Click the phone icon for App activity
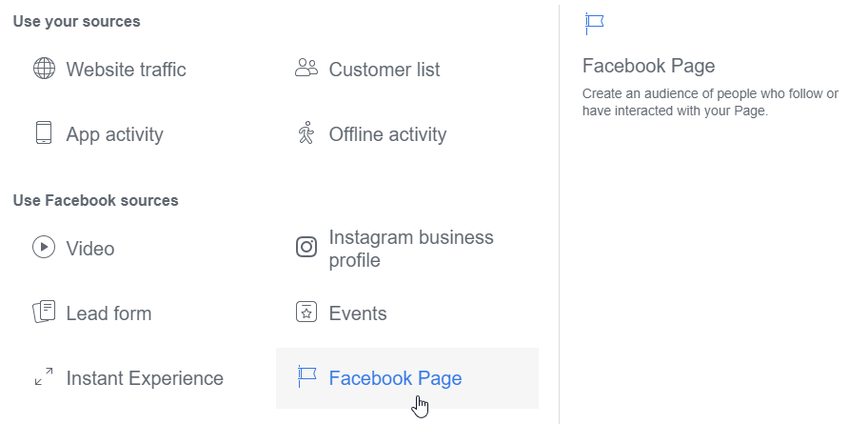The height and width of the screenshot is (424, 868). [44, 133]
